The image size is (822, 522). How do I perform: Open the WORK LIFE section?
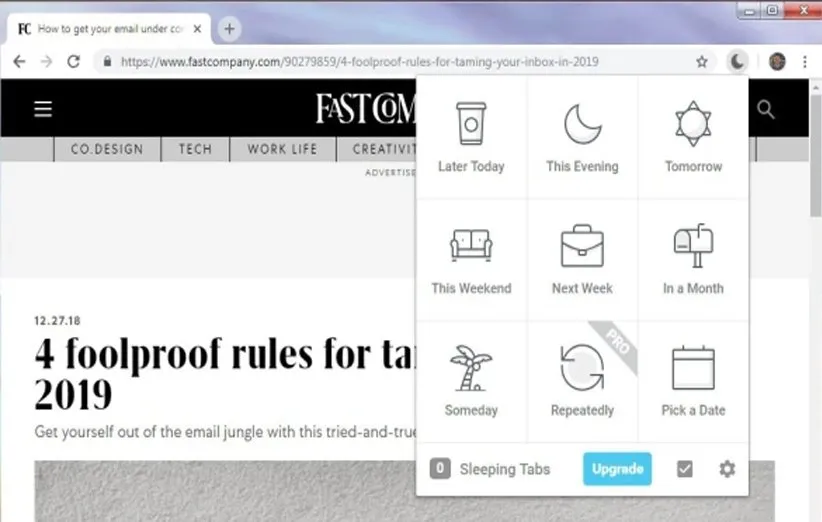coord(282,149)
